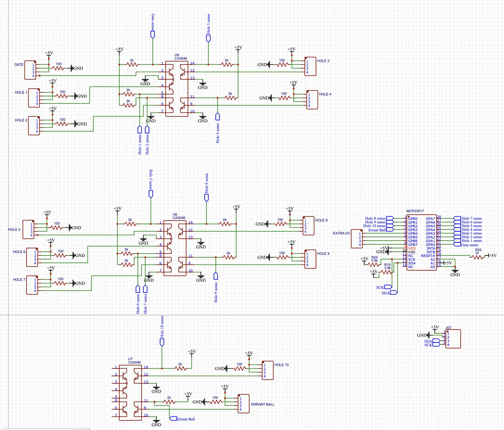The width and height of the screenshot is (504, 430).
Task: Click the Hole 10 sense port above U7
Action: [x=162, y=342]
